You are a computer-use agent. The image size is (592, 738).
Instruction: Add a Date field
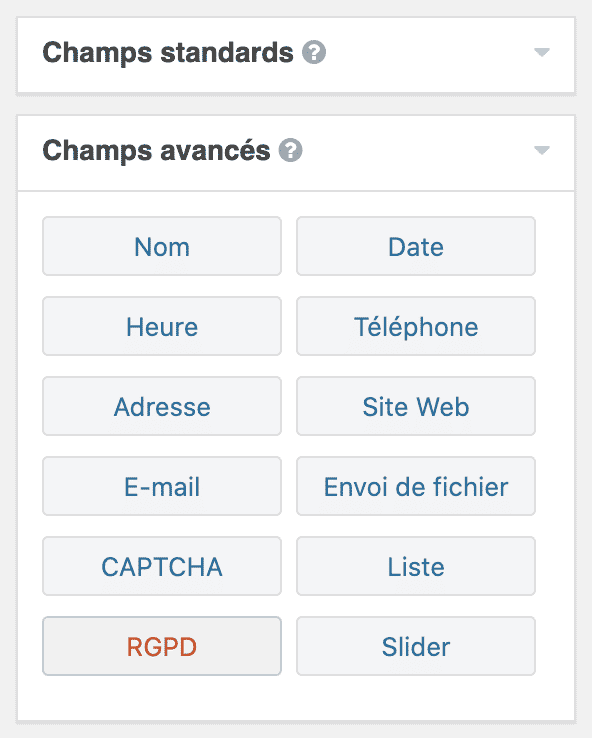416,246
